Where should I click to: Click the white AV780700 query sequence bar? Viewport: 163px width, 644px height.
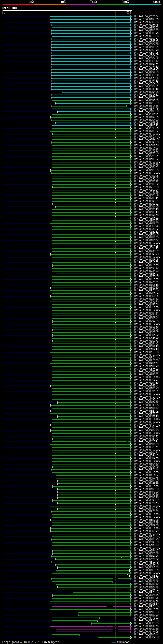tap(67, 10)
